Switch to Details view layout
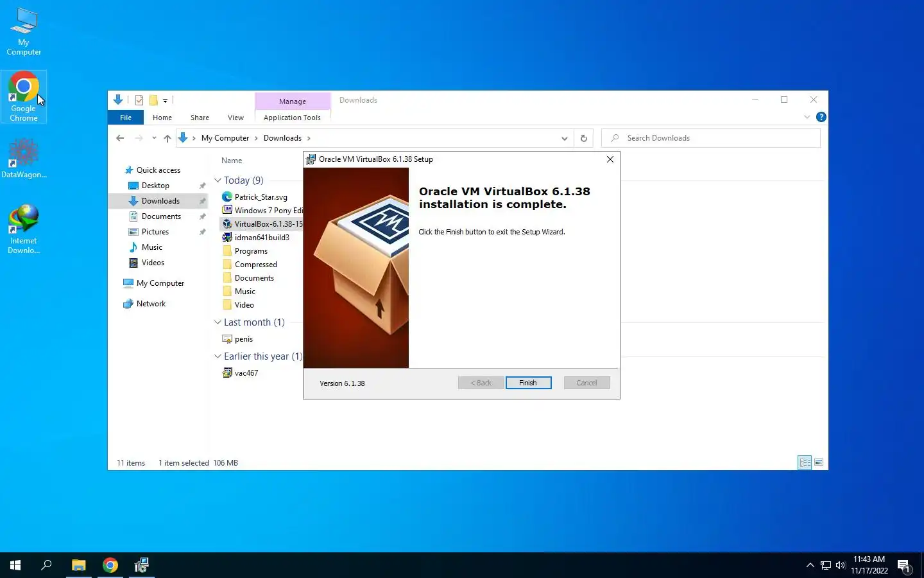Viewport: 924px width, 578px height. point(805,462)
